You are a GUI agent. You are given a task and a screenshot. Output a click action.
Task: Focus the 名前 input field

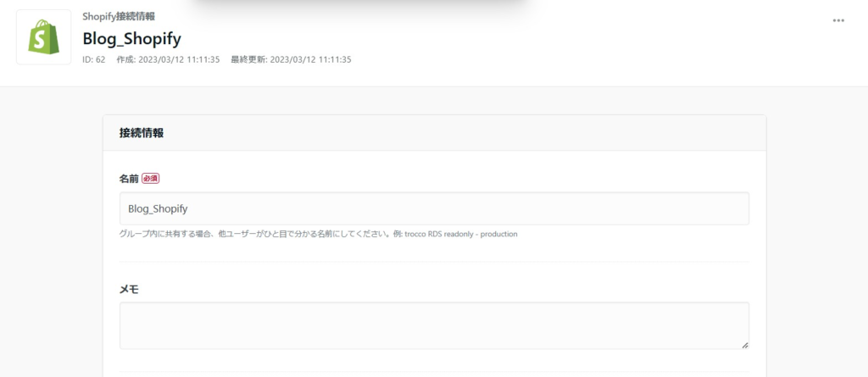click(434, 208)
